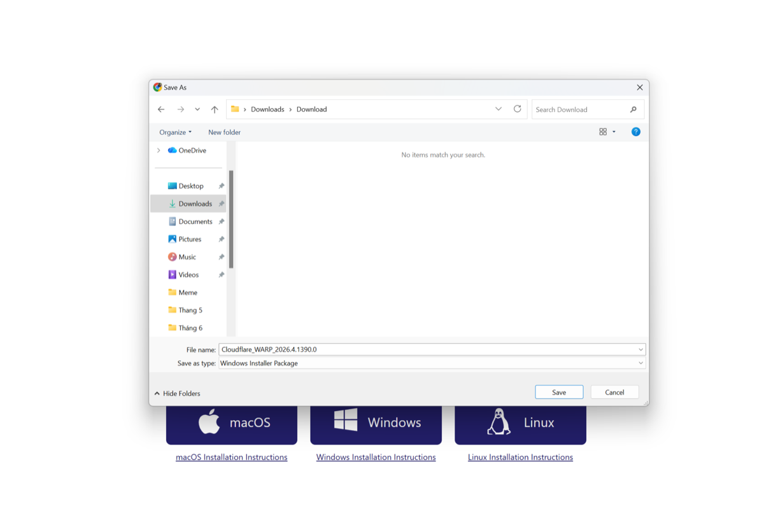Open view options dropdown arrow

[614, 132]
